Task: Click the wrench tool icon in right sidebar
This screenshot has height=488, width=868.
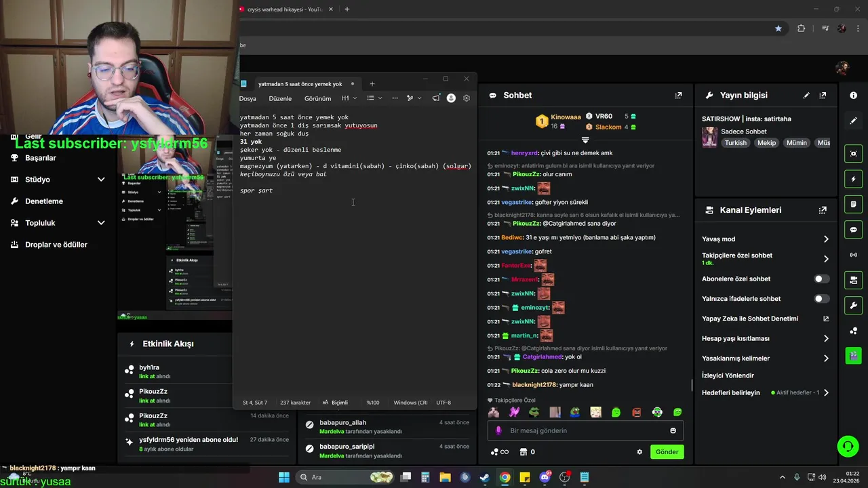Action: tap(853, 305)
